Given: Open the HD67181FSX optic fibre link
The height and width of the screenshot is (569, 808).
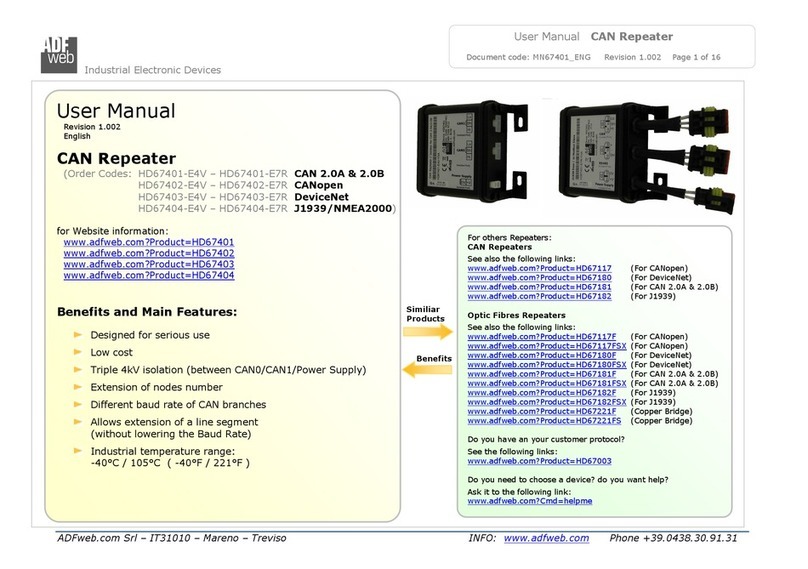Looking at the screenshot, I should click(x=547, y=383).
